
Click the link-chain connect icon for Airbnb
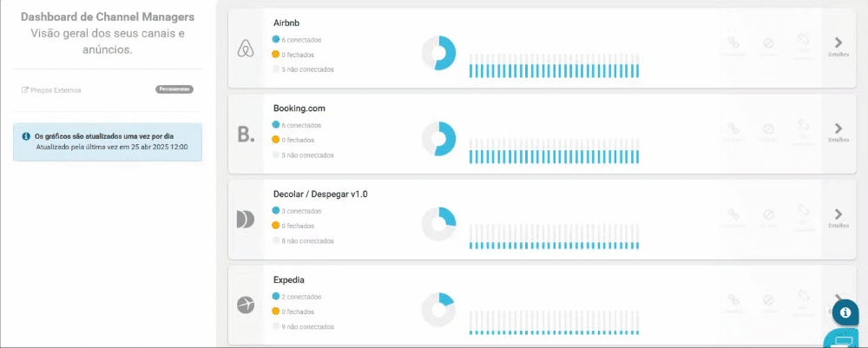733,43
